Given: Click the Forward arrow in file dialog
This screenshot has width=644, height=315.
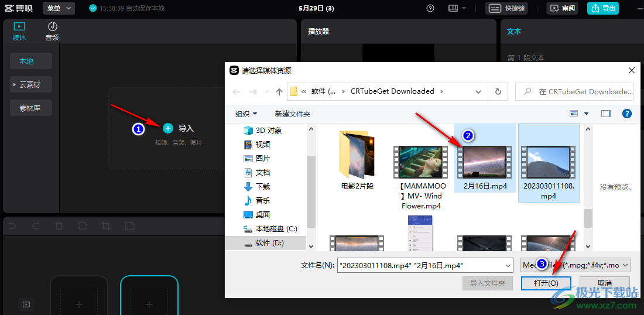Looking at the screenshot, I should tap(253, 91).
